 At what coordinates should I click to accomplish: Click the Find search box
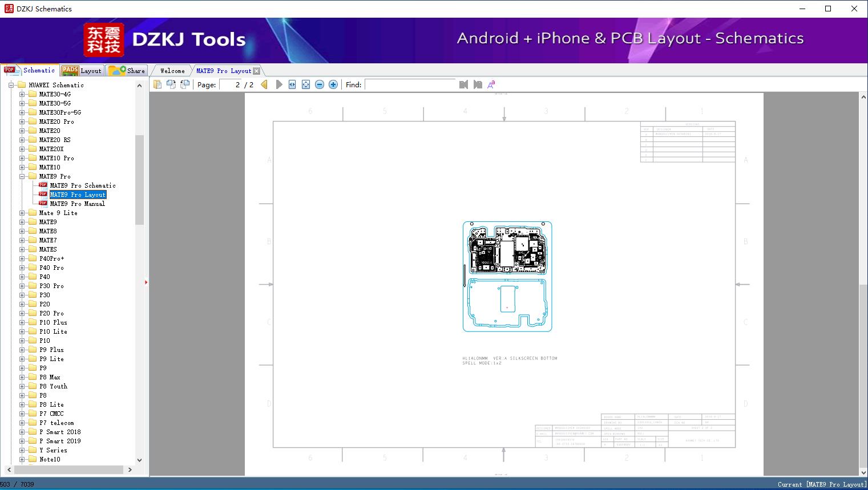pyautogui.click(x=410, y=84)
